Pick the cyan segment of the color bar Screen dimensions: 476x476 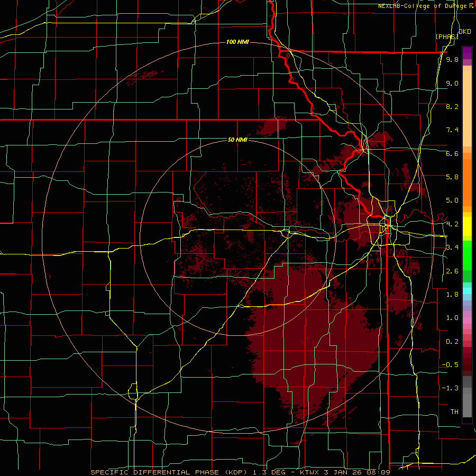point(467,291)
